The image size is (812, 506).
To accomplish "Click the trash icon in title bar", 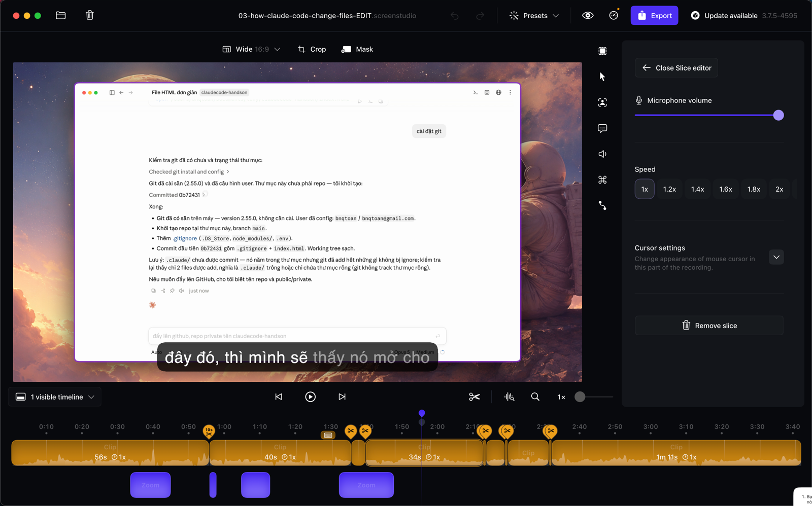I will click(90, 15).
